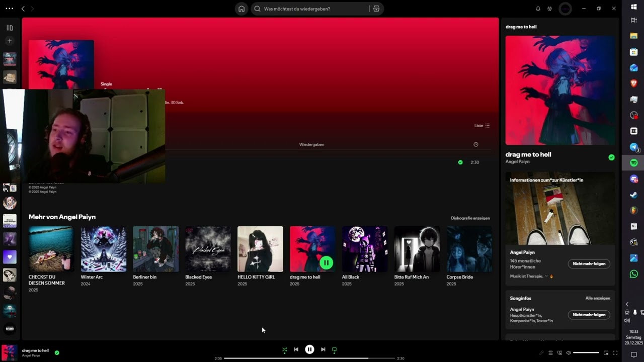Open drag me to hell title in player bar
644x362 pixels.
point(35,350)
